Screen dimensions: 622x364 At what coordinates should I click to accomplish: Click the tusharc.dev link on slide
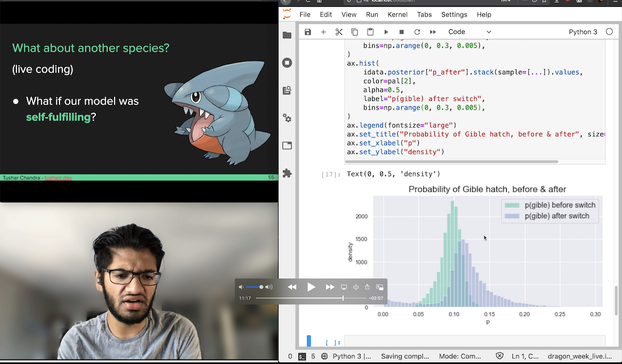click(x=58, y=177)
